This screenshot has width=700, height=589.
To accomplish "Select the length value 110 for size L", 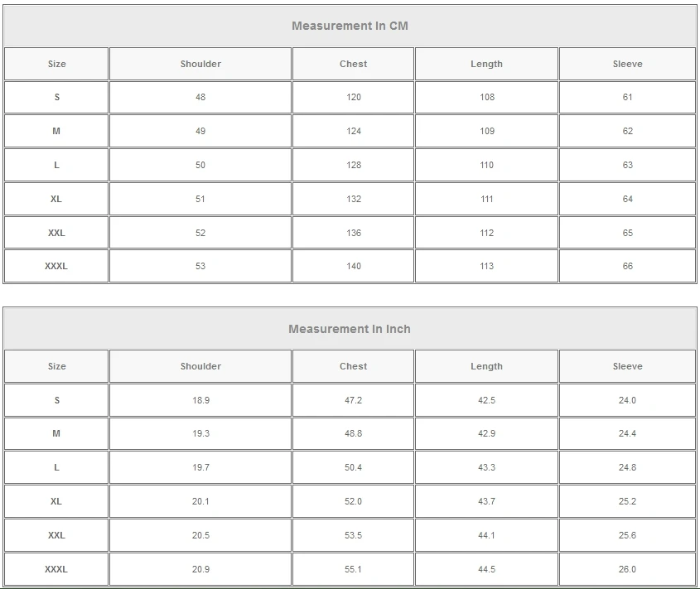I will pyautogui.click(x=486, y=165).
